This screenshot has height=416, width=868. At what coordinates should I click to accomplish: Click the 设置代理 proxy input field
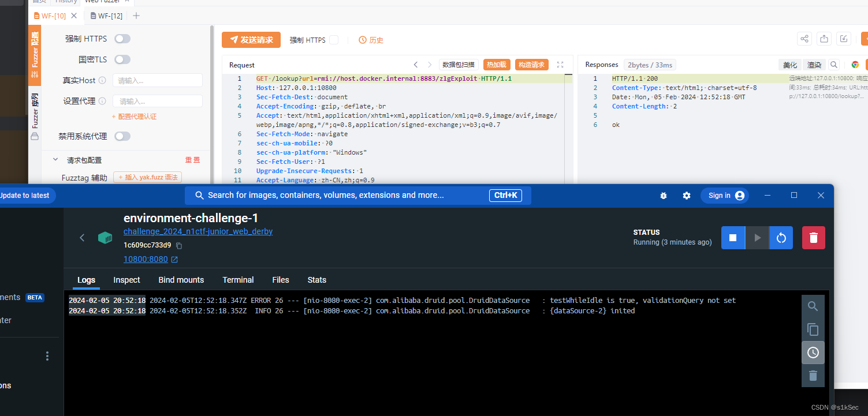pyautogui.click(x=158, y=101)
